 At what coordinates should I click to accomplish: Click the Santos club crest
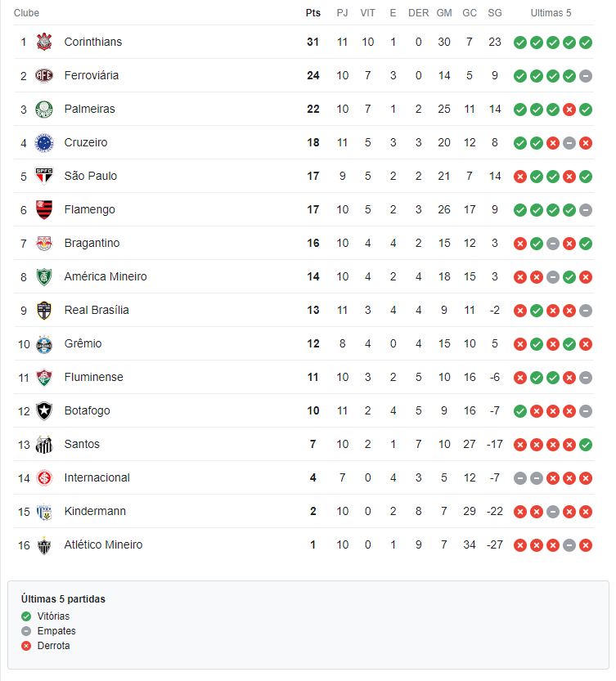(x=44, y=444)
